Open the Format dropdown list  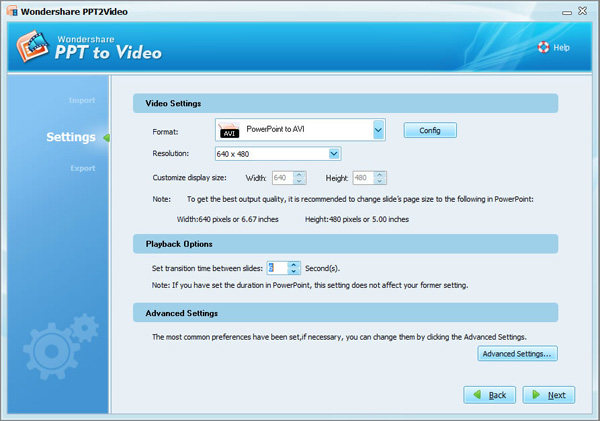click(378, 130)
